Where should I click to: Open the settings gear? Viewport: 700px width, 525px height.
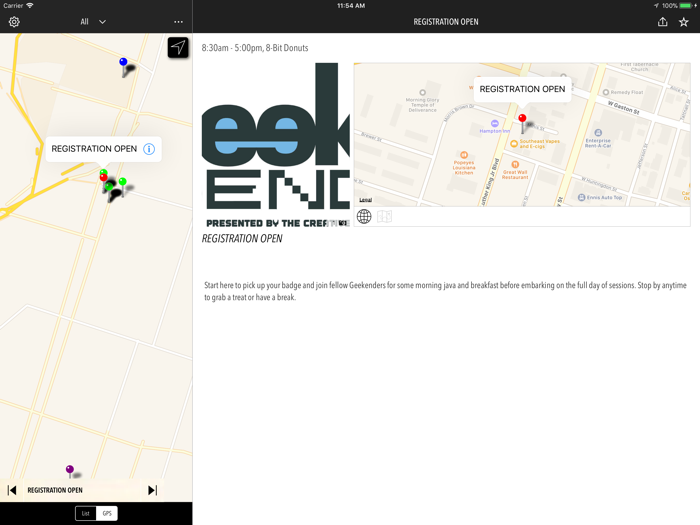coord(14,21)
